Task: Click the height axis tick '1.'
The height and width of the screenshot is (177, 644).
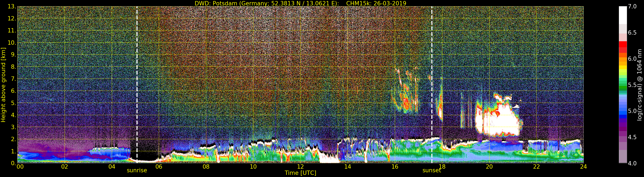Action: 14,151
